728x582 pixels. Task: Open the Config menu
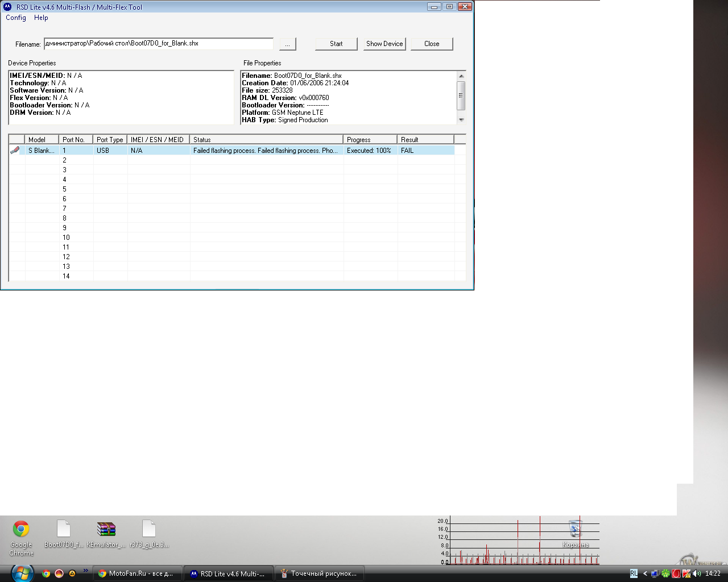point(16,18)
